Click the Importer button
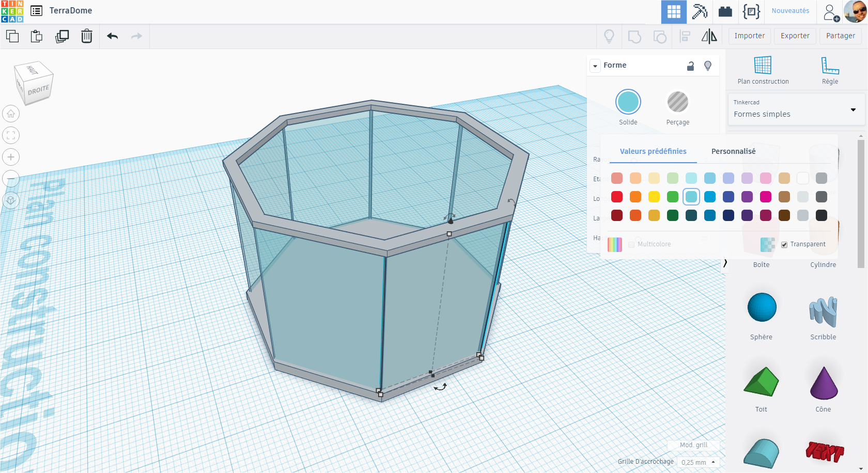 click(750, 36)
